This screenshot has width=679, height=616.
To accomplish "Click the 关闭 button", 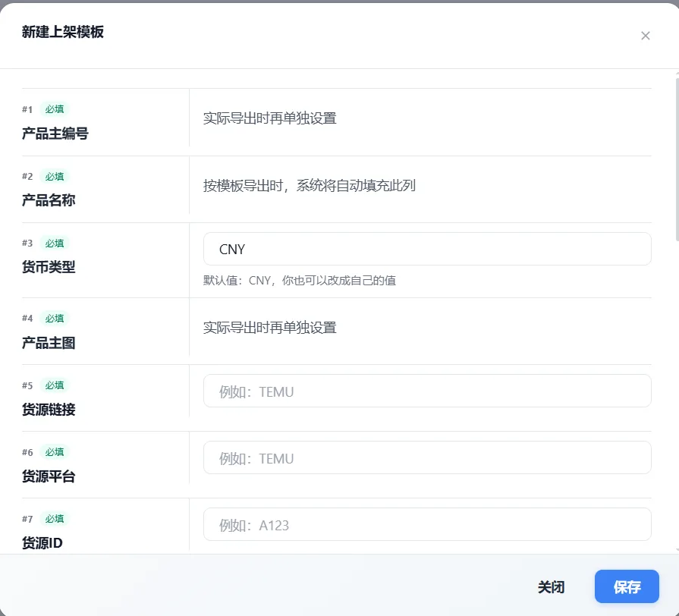I will pos(551,586).
